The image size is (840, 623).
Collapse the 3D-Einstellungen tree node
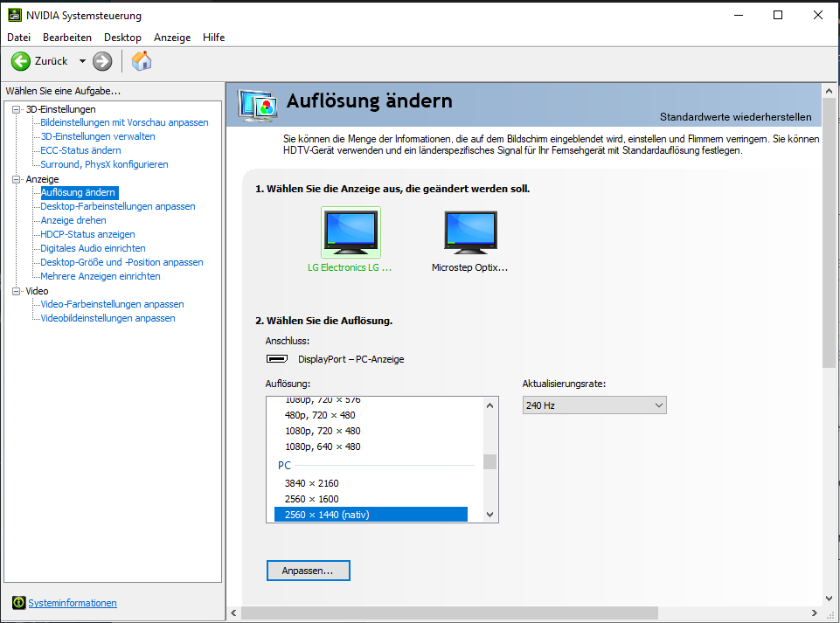(x=16, y=109)
